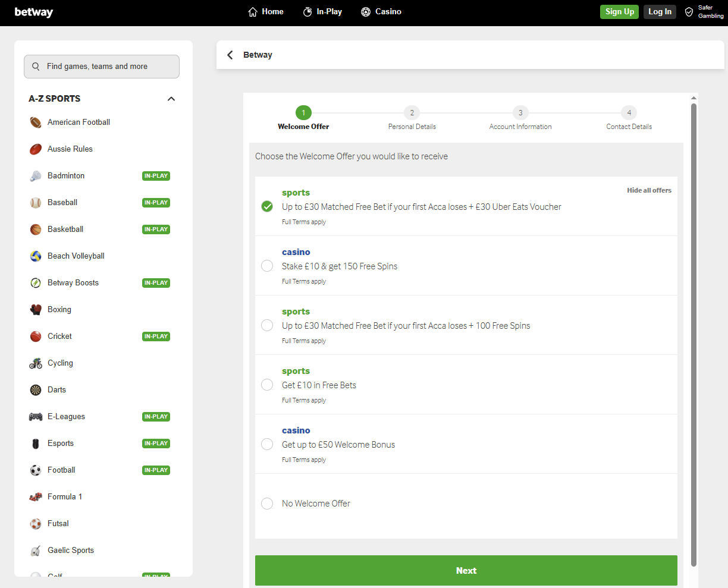
Task: Click the green Next button
Action: 466,571
